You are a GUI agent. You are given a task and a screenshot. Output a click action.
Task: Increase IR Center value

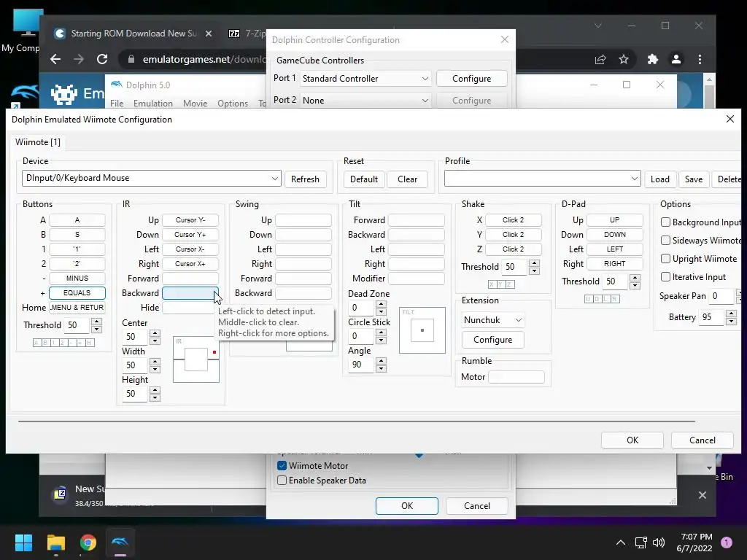[155, 333]
